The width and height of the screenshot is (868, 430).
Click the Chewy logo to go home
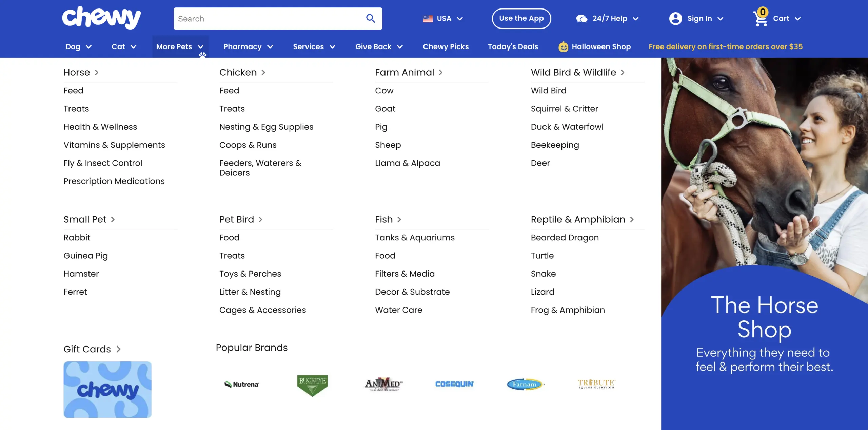click(101, 18)
